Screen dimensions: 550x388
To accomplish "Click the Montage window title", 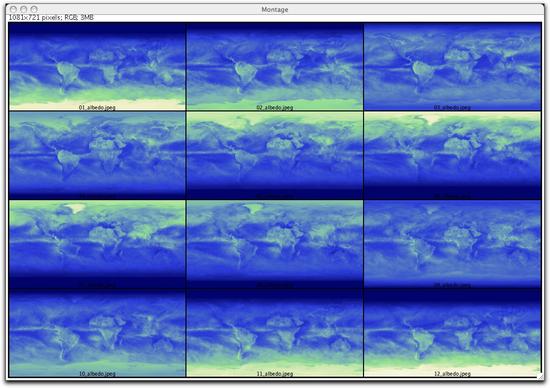I will tap(275, 9).
